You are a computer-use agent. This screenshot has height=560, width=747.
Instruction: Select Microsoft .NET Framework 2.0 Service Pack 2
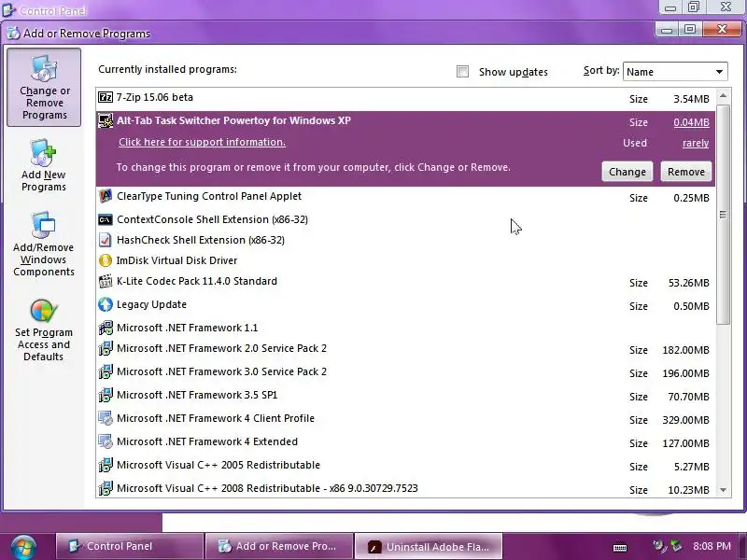point(405,349)
